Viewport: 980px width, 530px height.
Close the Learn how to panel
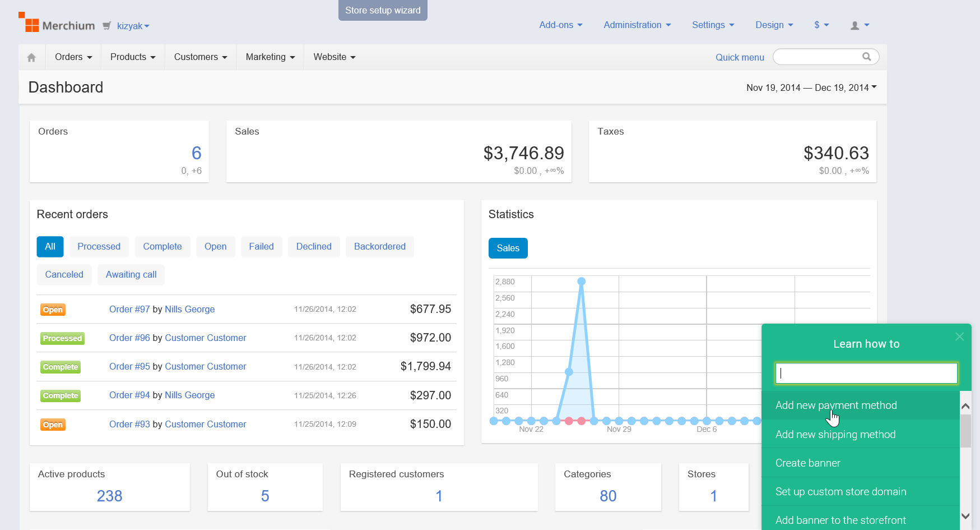point(959,337)
